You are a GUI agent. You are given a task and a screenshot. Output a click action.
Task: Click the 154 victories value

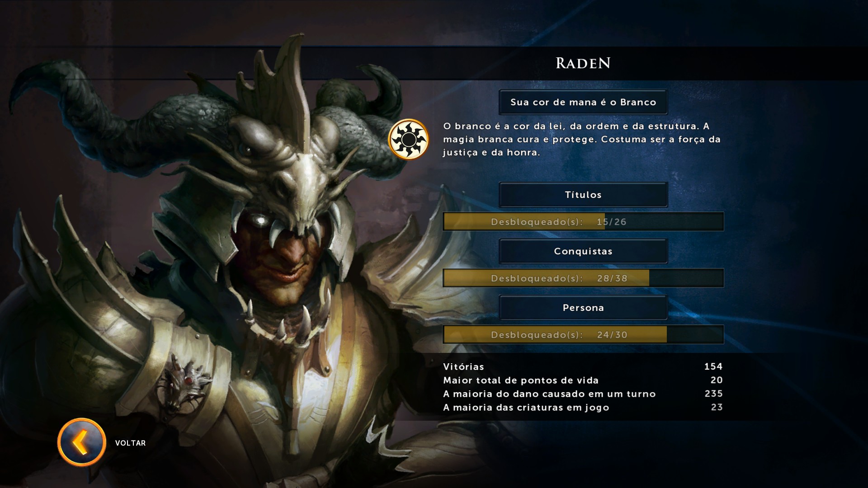point(713,366)
